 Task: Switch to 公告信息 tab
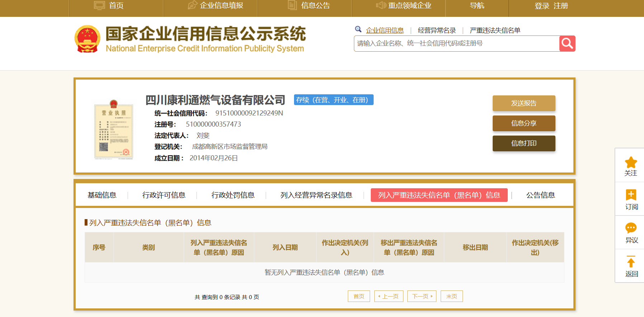coord(540,195)
